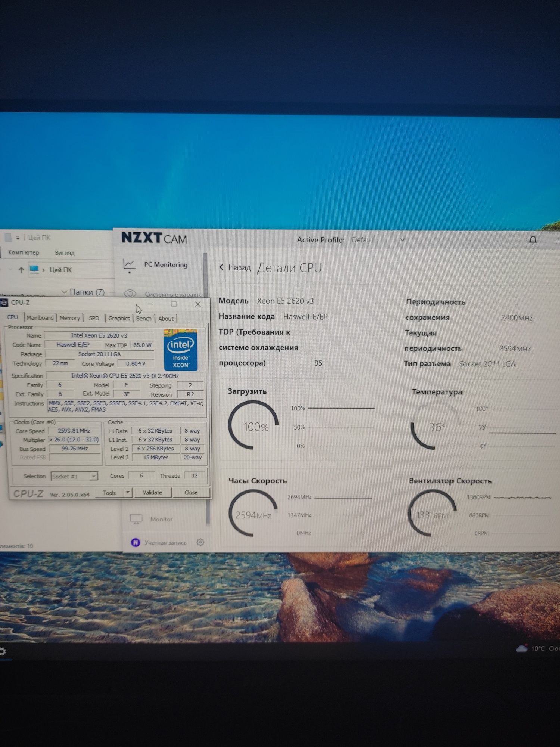Viewport: 560px width, 747px height.
Task: Click the Threads value 12
Action: 195,476
